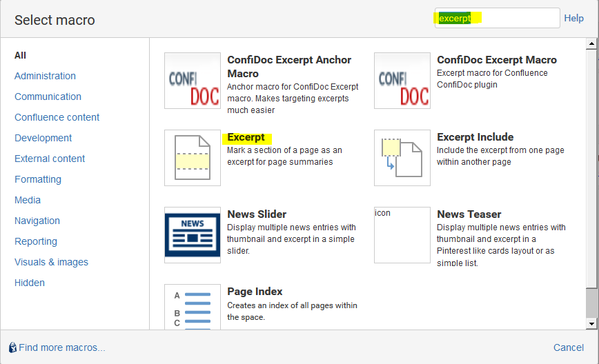Click ConfiDoc Excerpt Anchor Macro title
The height and width of the screenshot is (364, 599).
pos(289,67)
